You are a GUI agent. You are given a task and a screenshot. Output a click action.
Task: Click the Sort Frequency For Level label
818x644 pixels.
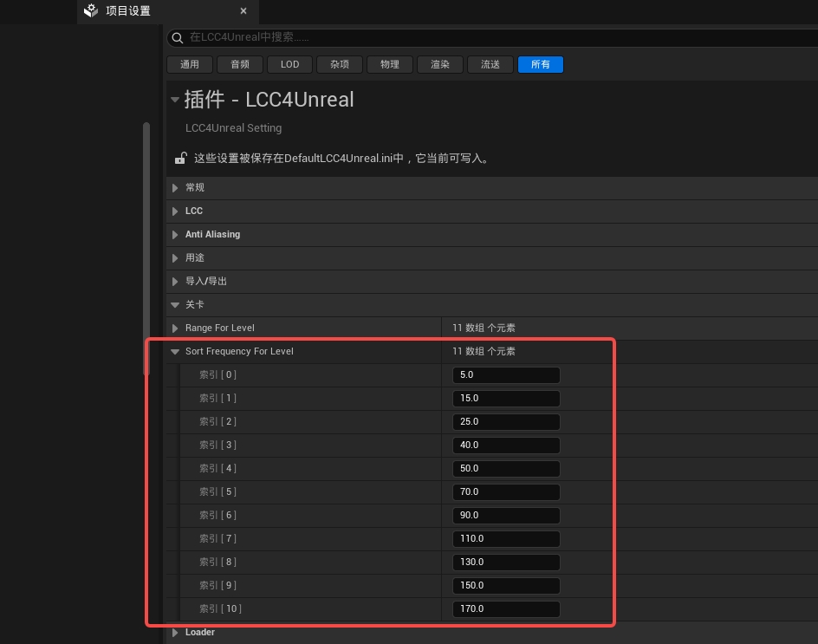(239, 352)
